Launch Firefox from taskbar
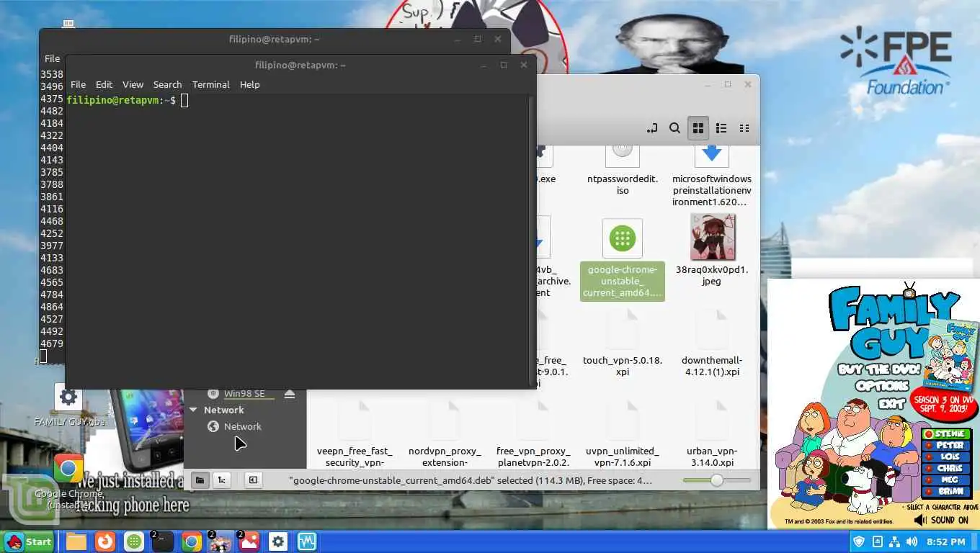 (x=105, y=541)
